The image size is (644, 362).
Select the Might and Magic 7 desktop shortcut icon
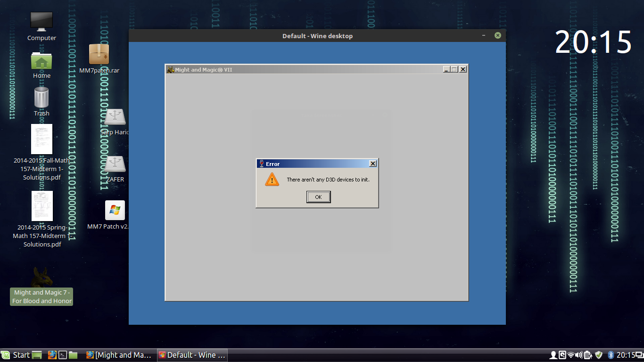click(x=41, y=277)
